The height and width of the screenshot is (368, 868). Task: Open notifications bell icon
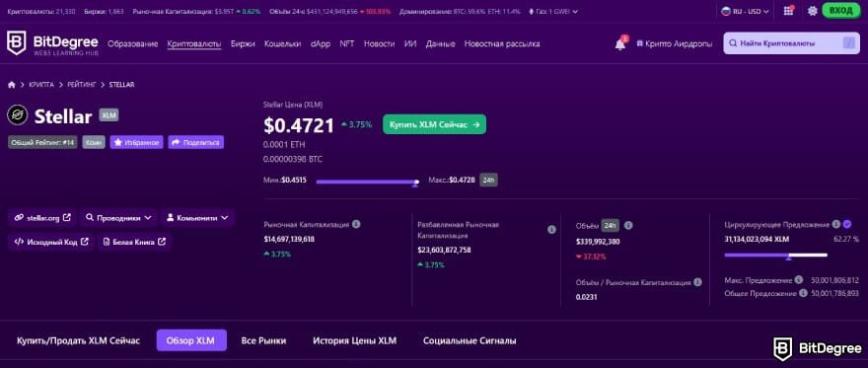tap(620, 44)
